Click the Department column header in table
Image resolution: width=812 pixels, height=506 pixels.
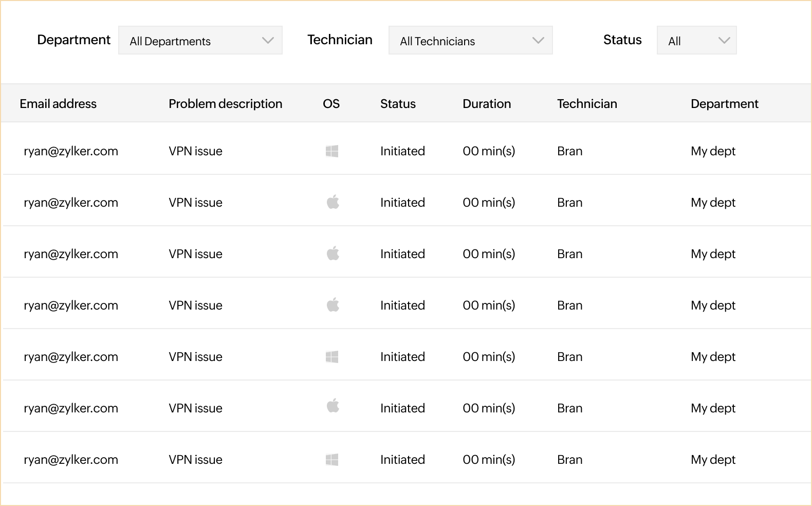click(x=724, y=104)
